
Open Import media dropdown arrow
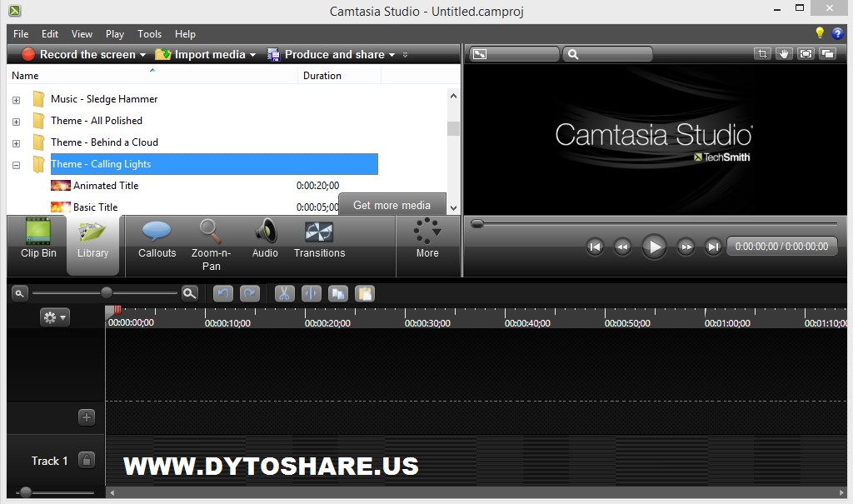point(252,55)
